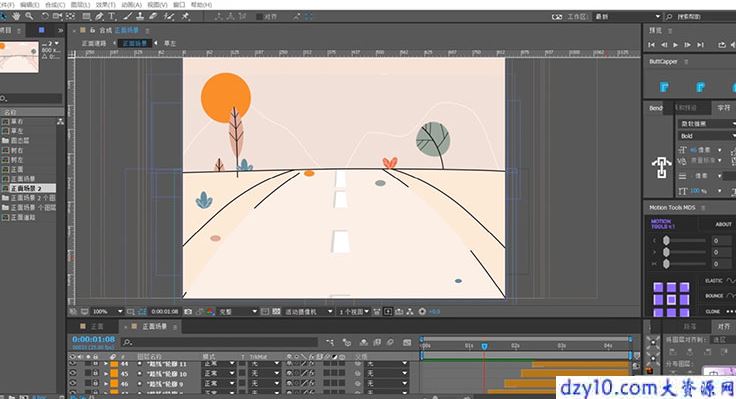The width and height of the screenshot is (736, 399).
Task: Open the composition mini-flowchart in timeline
Action: 330,342
